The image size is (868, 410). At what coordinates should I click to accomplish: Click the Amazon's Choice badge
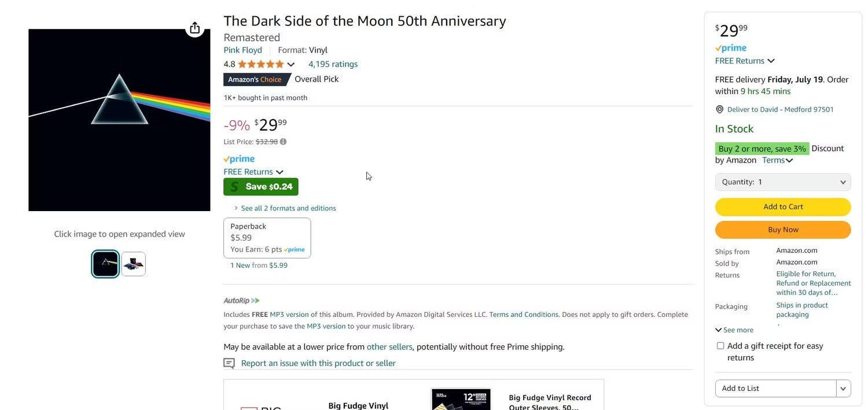tap(255, 80)
